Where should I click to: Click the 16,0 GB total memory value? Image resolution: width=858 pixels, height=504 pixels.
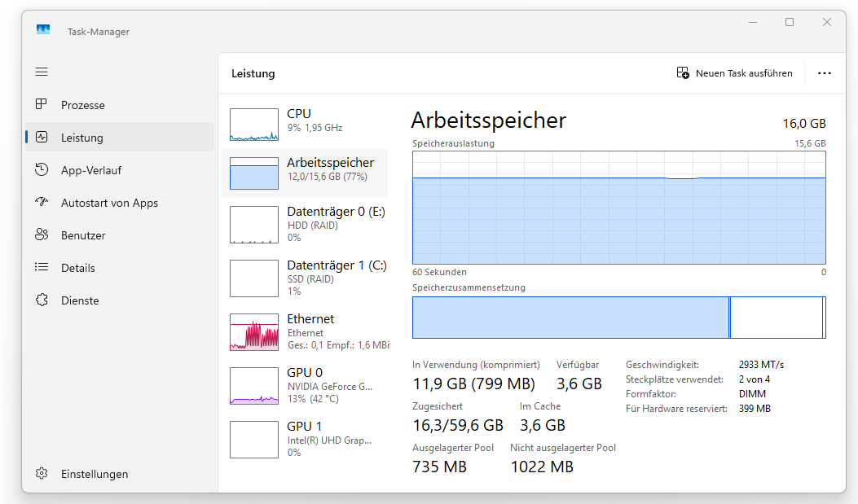point(804,124)
